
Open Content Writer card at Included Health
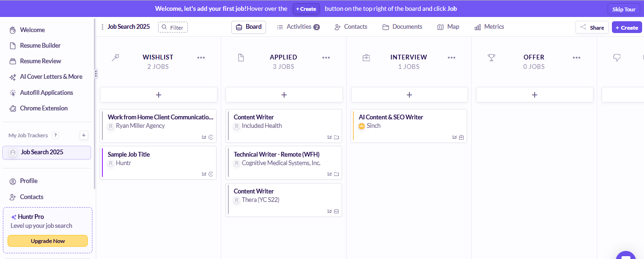point(284,126)
